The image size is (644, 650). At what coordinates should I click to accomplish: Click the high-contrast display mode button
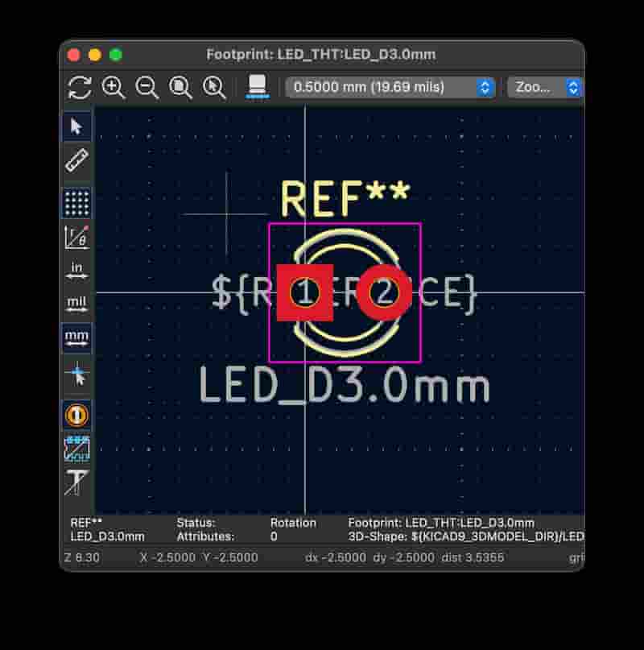point(76,415)
